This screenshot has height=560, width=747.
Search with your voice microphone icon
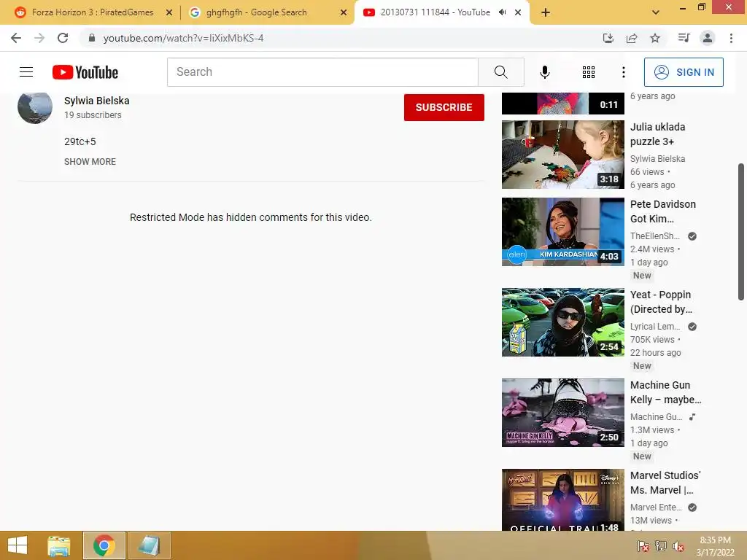pos(544,72)
